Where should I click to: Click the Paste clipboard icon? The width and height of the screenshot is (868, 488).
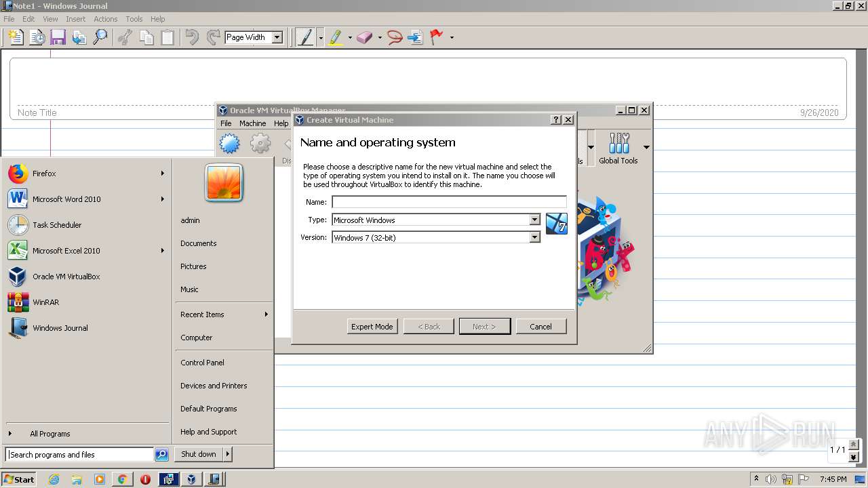pos(167,37)
